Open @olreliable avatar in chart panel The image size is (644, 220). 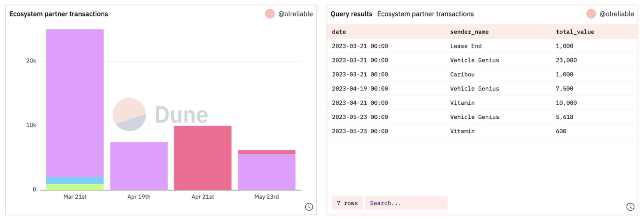(270, 14)
